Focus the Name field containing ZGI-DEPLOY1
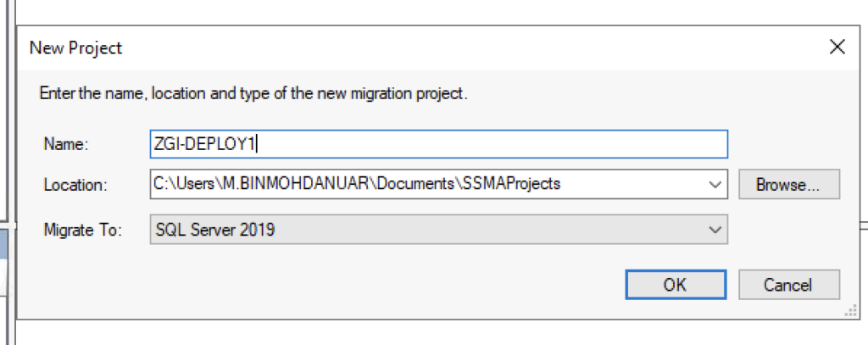868x345 pixels. (438, 144)
